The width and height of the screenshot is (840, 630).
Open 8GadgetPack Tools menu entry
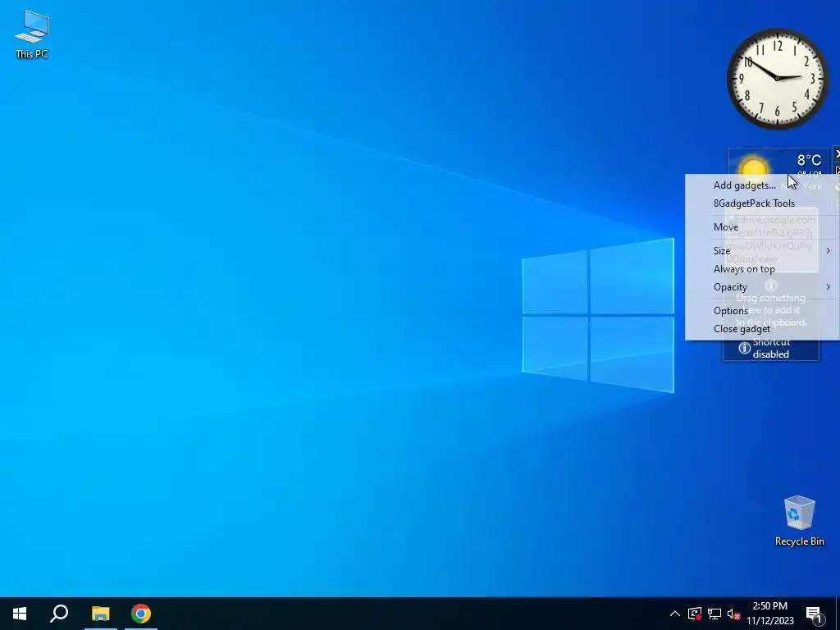[762, 203]
